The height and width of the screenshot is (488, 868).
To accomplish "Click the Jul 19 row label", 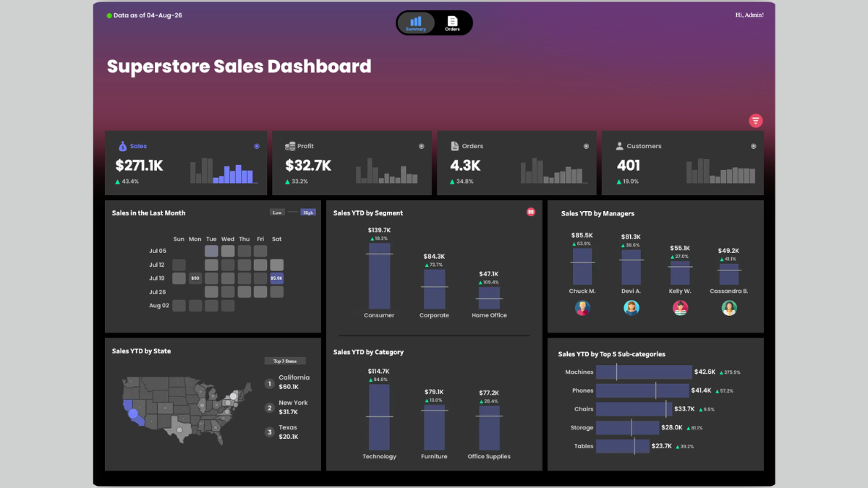I will [x=157, y=278].
